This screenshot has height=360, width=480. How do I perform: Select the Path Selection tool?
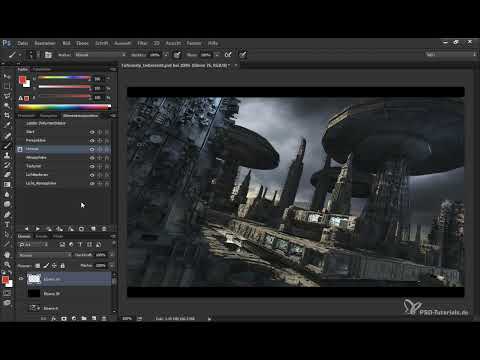[x=7, y=234]
